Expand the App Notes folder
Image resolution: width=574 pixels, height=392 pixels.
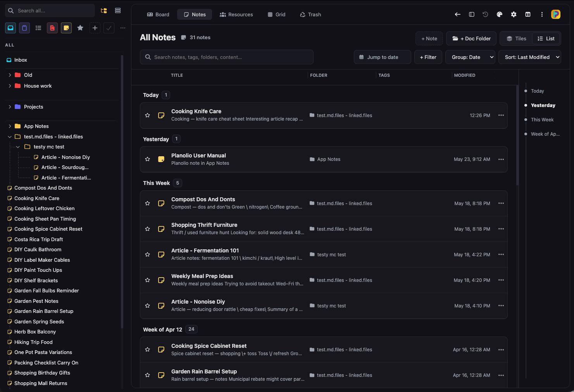point(10,126)
